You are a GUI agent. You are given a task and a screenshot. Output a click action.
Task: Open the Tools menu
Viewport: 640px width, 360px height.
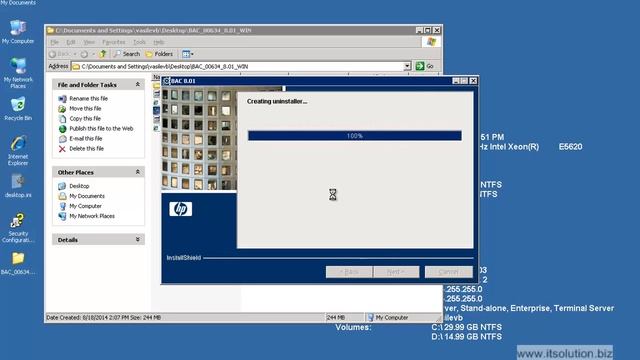pyautogui.click(x=140, y=42)
